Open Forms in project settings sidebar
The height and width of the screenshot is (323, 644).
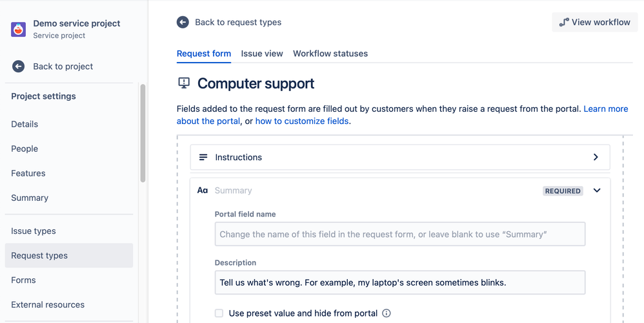click(23, 280)
